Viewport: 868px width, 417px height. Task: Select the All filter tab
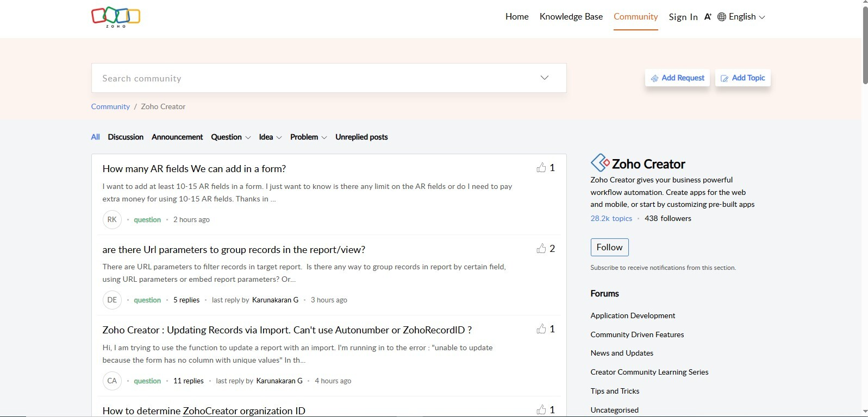96,137
